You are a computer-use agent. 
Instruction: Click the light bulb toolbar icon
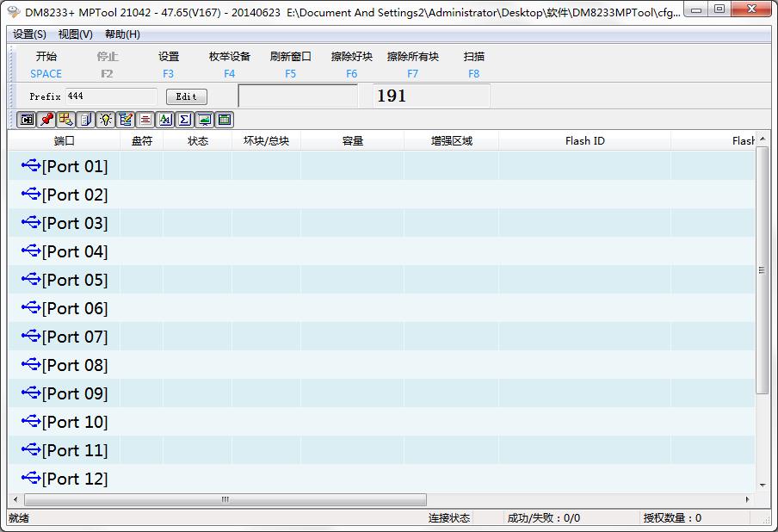coord(106,120)
